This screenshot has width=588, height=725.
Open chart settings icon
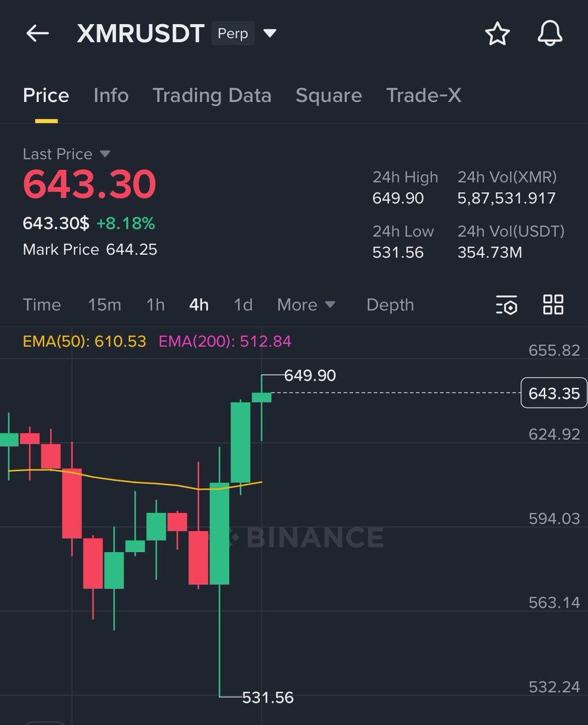[x=506, y=304]
